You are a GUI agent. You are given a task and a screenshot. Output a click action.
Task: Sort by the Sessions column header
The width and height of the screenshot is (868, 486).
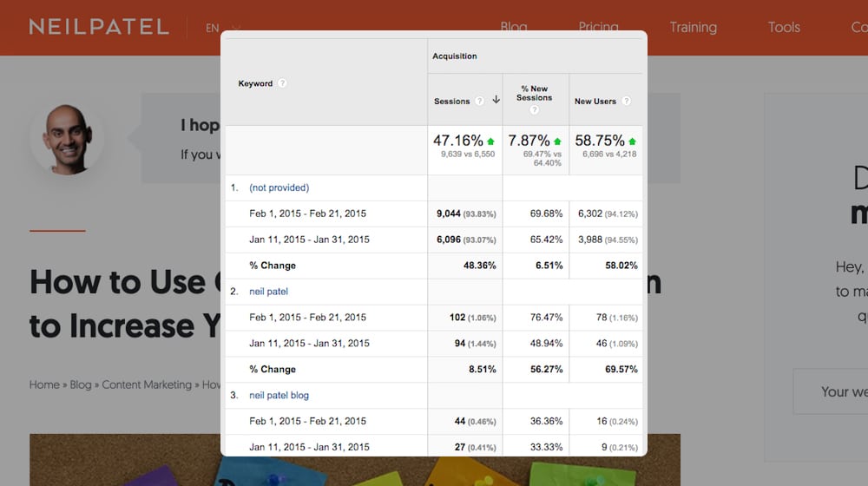click(451, 102)
